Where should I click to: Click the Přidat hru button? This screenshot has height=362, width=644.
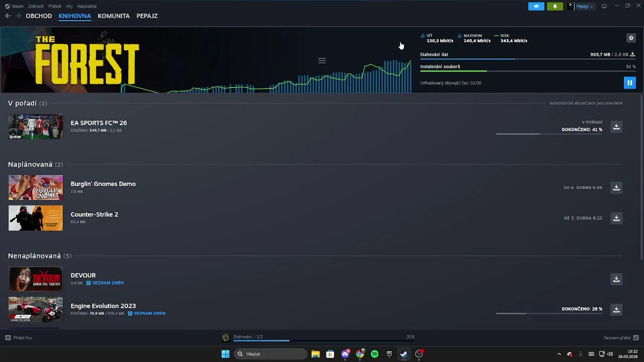click(19, 337)
